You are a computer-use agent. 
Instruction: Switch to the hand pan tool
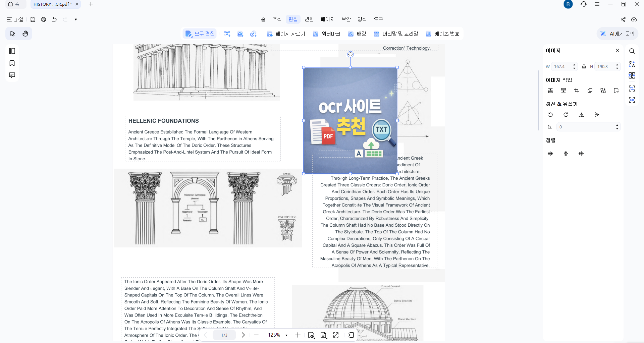click(x=25, y=34)
